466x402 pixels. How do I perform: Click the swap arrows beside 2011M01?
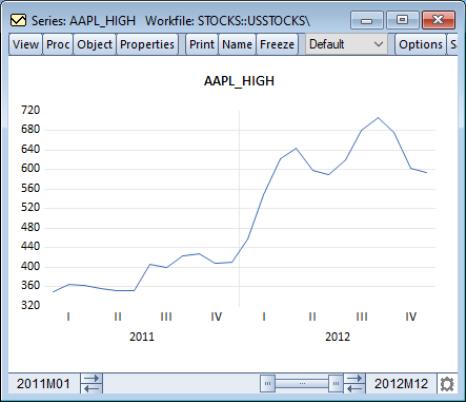[x=92, y=383]
